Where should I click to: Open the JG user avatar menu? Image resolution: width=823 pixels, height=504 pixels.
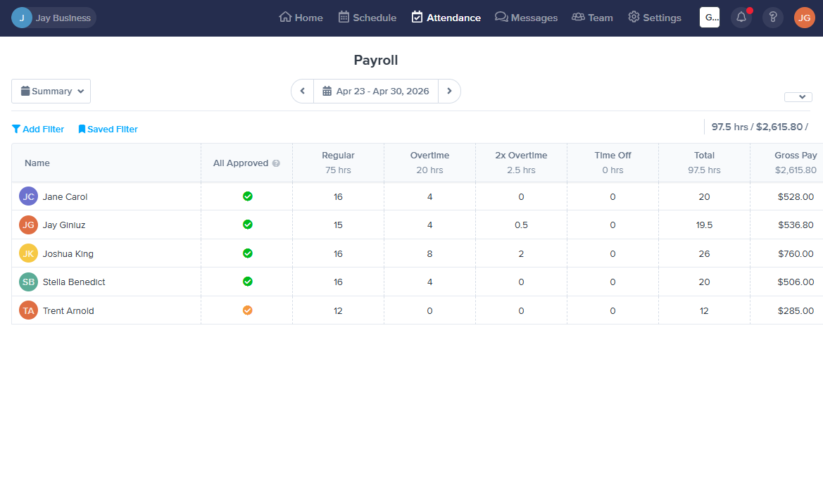point(804,18)
